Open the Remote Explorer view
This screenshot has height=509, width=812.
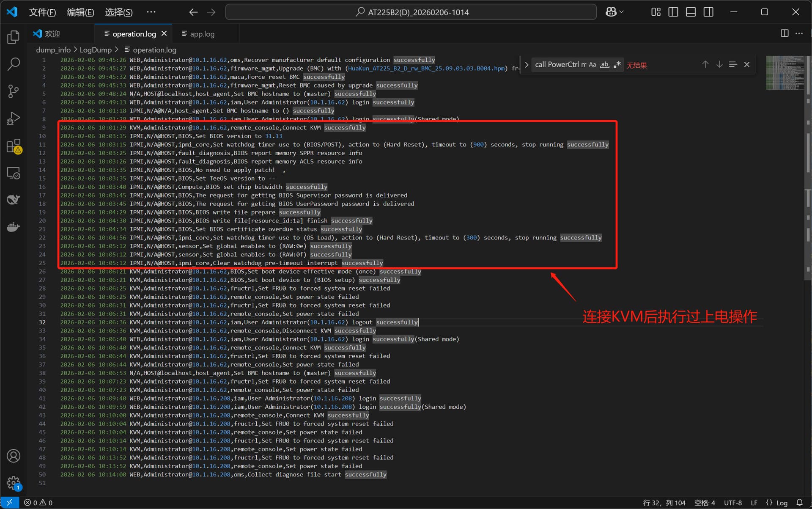14,173
